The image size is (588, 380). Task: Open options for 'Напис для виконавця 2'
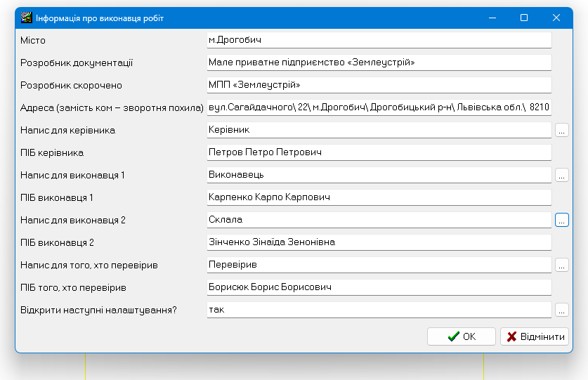click(x=561, y=220)
